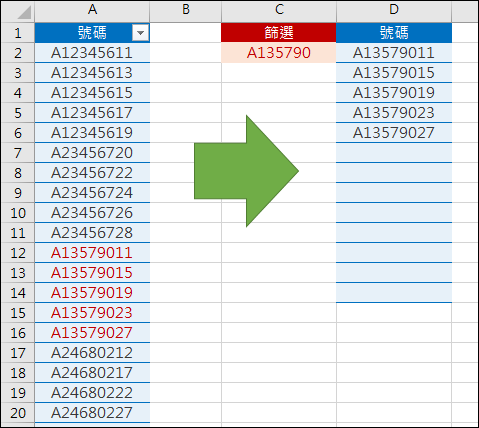Select column A header
Image resolution: width=479 pixels, height=428 pixels.
tap(92, 10)
